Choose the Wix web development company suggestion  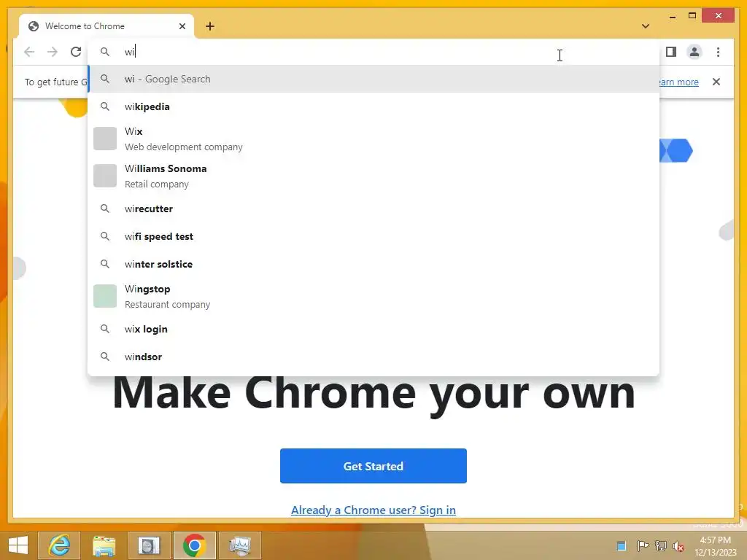point(373,139)
